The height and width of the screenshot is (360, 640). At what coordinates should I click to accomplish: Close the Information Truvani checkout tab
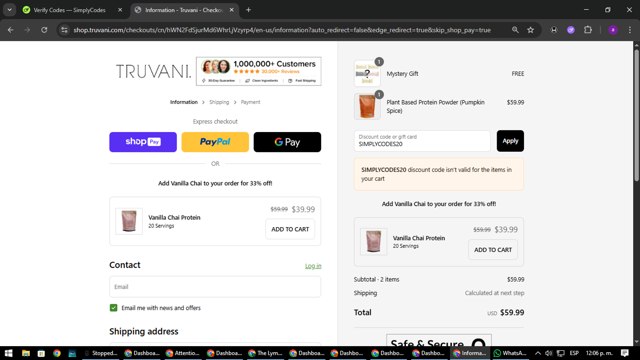click(x=231, y=10)
